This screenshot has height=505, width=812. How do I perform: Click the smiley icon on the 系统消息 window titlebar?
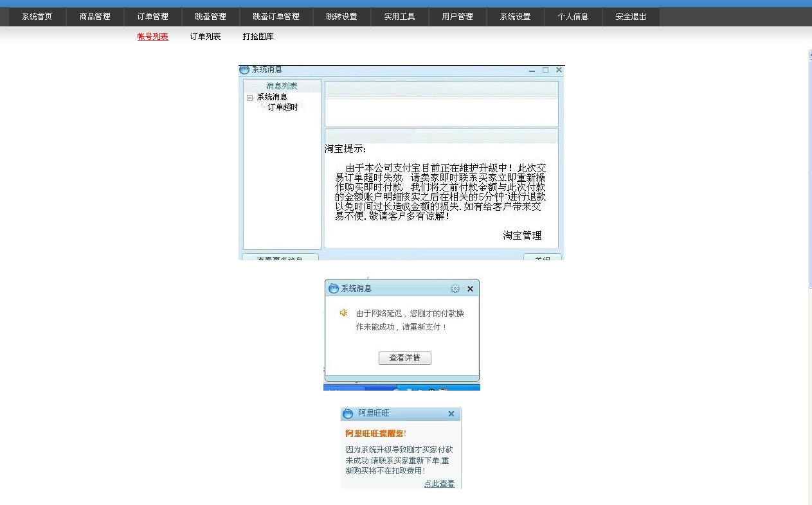coord(244,69)
